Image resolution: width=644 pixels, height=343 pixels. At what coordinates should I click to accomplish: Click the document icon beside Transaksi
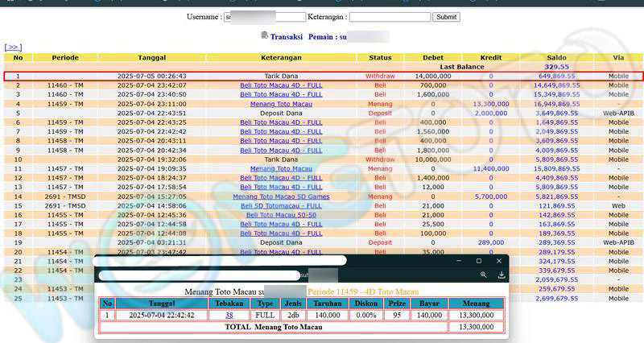[x=264, y=35]
